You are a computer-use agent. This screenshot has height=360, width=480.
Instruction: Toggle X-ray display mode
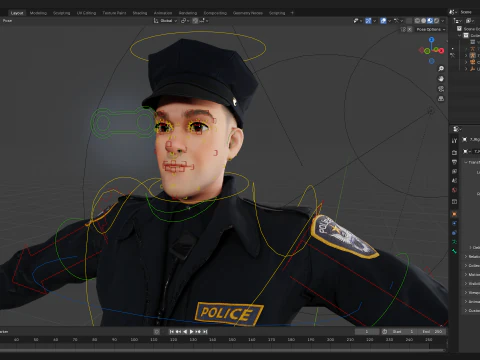pos(409,21)
